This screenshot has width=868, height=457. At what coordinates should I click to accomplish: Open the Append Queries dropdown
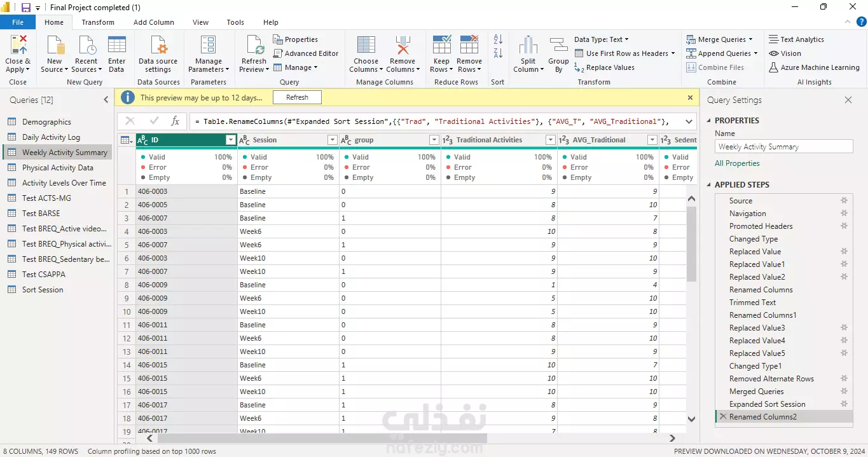(722, 53)
